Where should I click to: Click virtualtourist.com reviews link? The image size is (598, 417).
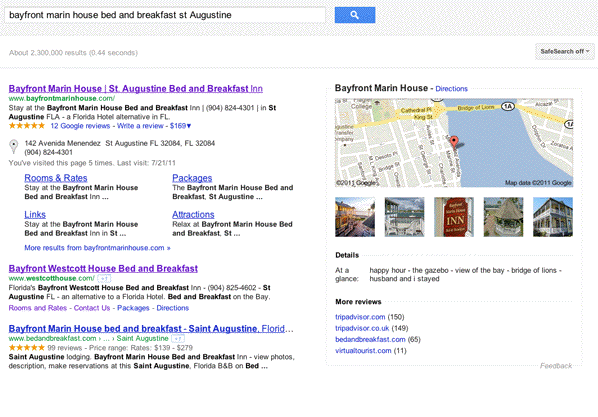[363, 351]
